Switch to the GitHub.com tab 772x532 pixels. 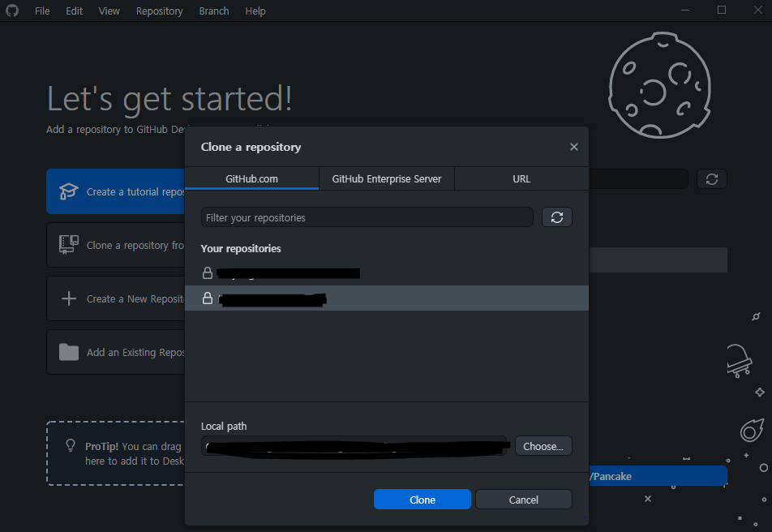[x=251, y=178]
